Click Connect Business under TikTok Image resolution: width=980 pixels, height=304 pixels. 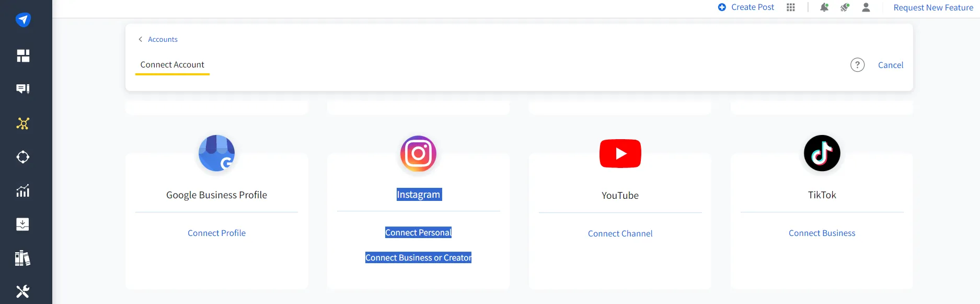[x=822, y=233]
